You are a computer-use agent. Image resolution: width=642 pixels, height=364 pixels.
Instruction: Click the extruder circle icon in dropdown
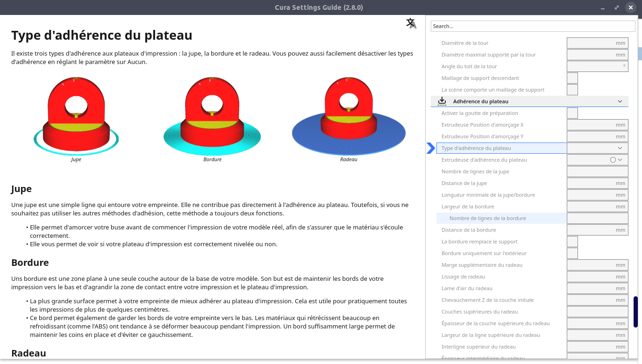pyautogui.click(x=613, y=160)
